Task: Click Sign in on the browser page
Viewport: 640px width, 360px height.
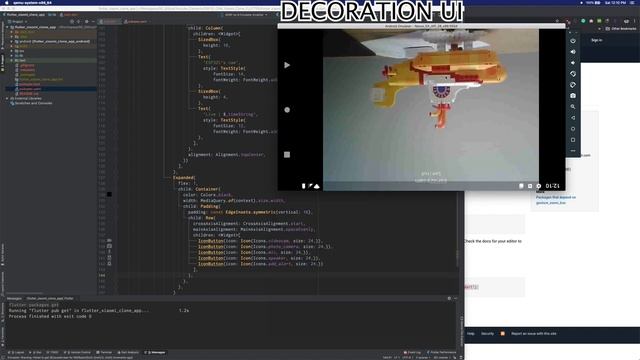Action: pyautogui.click(x=596, y=40)
